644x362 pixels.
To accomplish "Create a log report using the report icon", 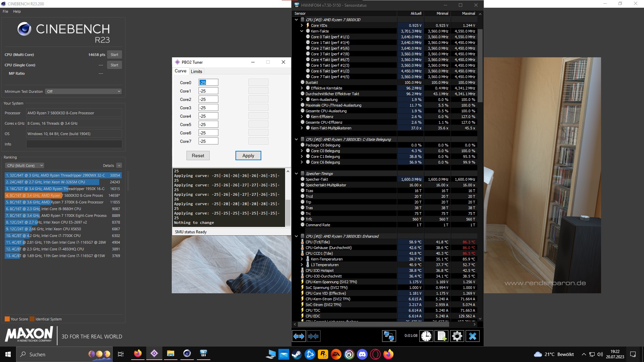I will tap(442, 336).
